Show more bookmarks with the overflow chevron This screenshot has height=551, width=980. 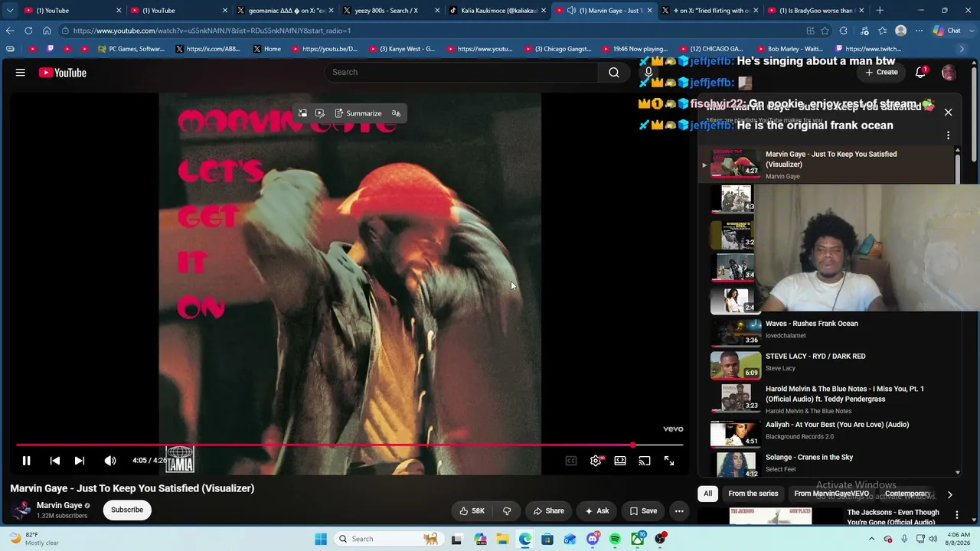pos(962,49)
